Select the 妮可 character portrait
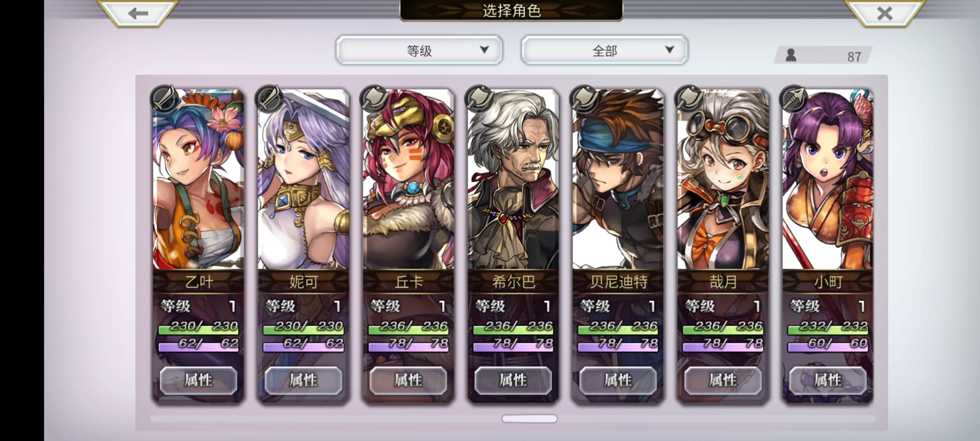The image size is (980, 441). (x=303, y=180)
